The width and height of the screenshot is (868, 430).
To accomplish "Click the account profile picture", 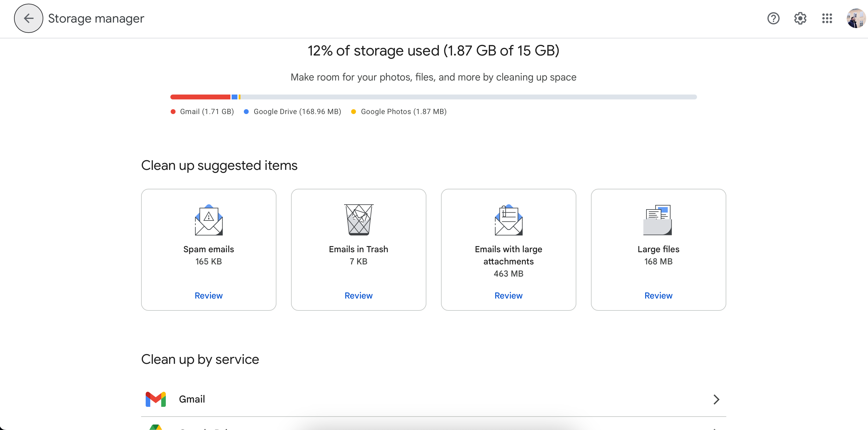I will tap(856, 18).
